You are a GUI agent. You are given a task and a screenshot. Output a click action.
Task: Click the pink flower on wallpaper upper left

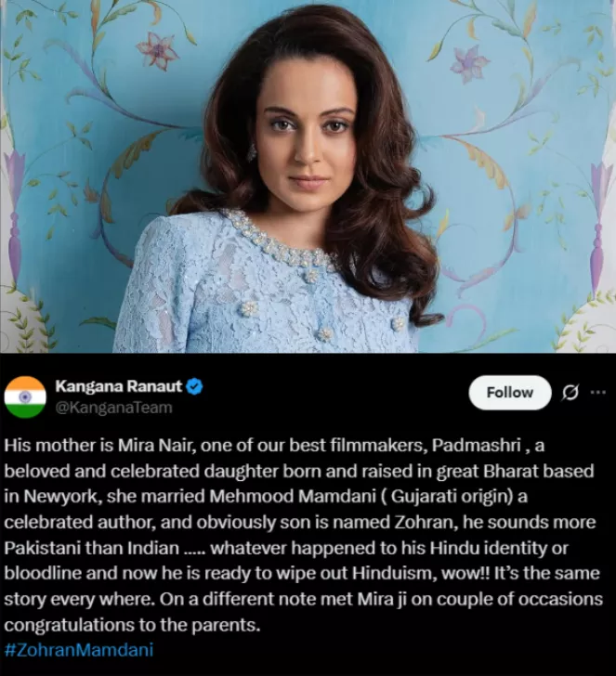(157, 51)
